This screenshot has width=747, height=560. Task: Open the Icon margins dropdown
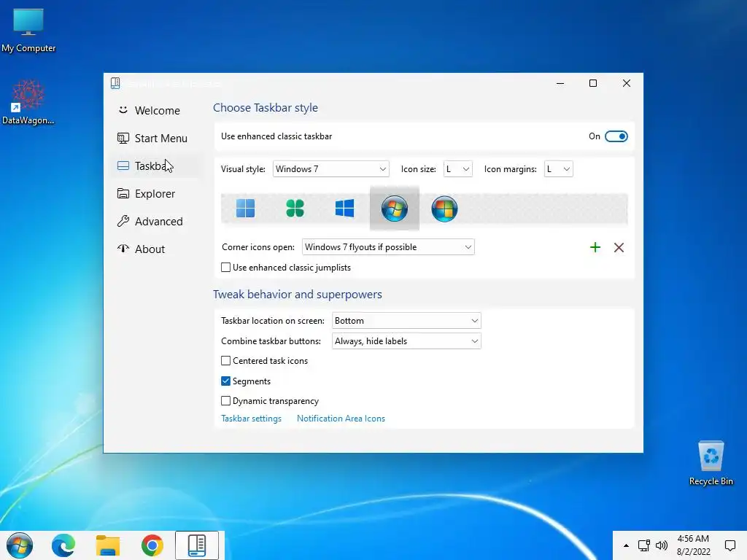[x=558, y=169]
